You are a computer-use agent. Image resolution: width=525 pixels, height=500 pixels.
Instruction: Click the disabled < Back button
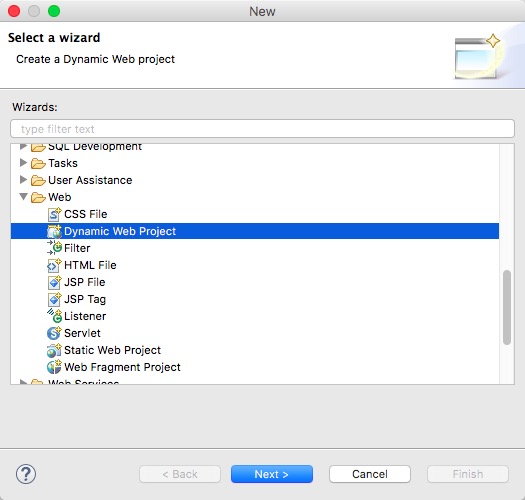coord(180,474)
